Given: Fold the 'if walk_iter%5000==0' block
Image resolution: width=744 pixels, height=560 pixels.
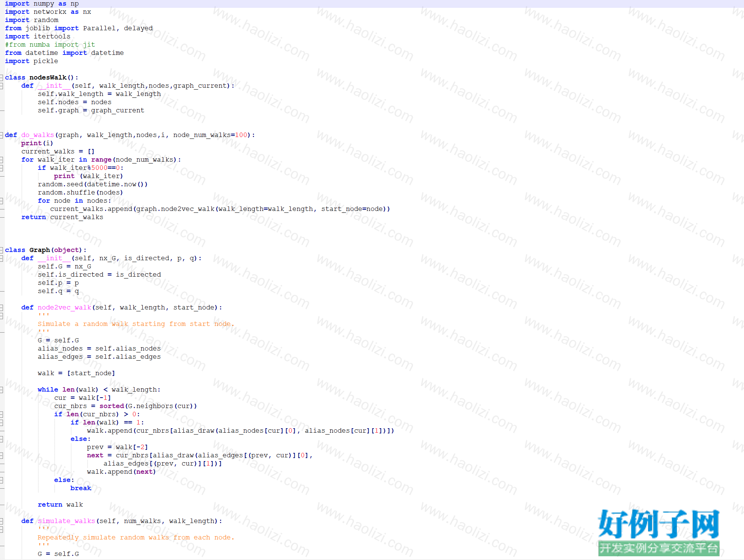Looking at the screenshot, I should (x=1, y=168).
